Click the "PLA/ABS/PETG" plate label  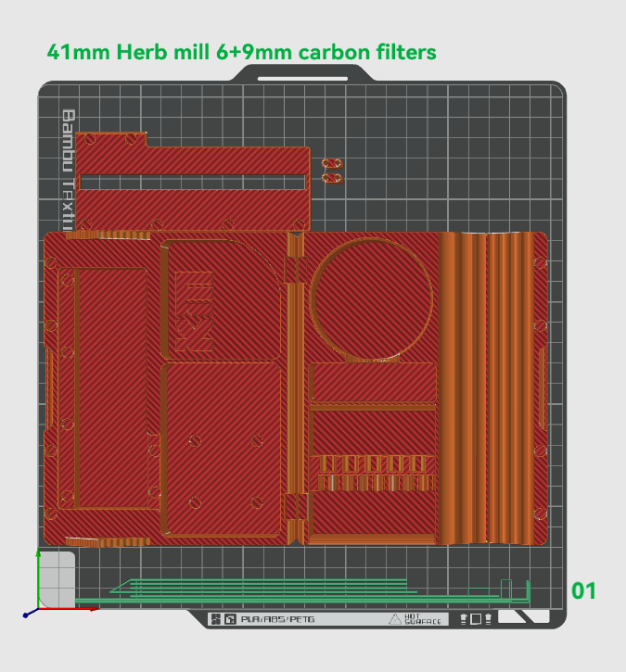(x=278, y=619)
